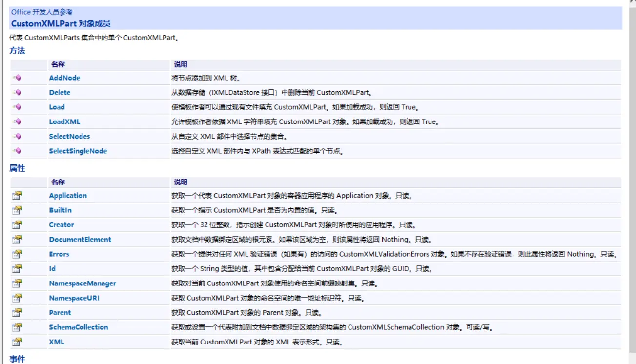Click the method icon beside SelectSingleNode
Image resolution: width=636 pixels, height=364 pixels.
[17, 151]
